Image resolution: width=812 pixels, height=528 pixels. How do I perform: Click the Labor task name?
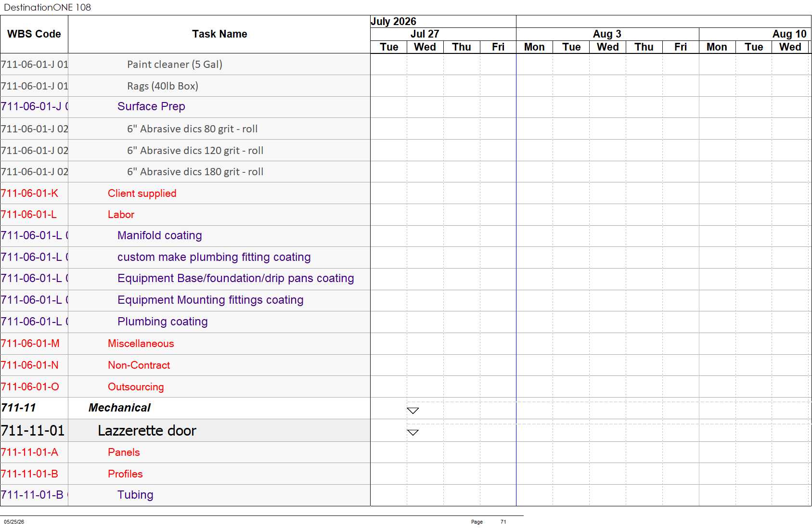(121, 215)
